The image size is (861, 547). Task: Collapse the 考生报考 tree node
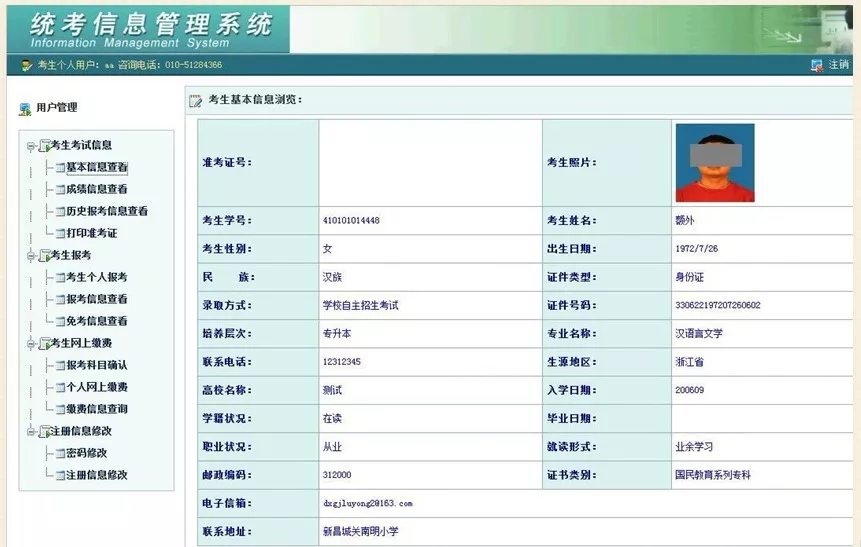31,256
